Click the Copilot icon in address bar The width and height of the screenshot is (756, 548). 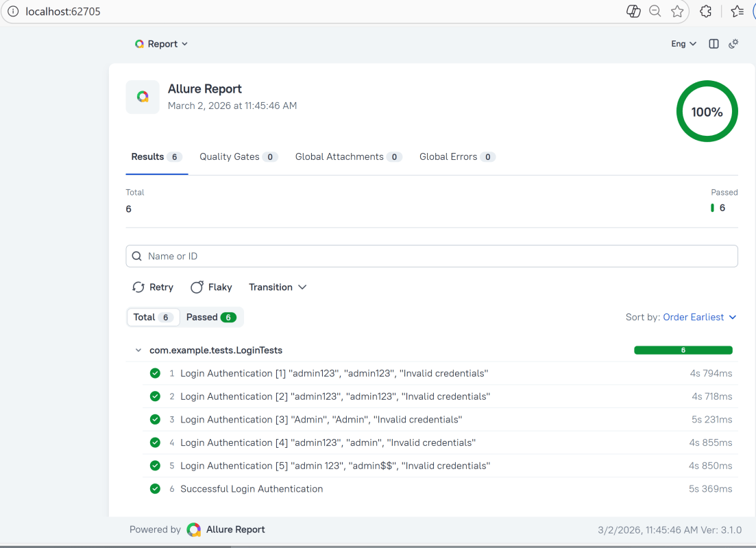pos(633,11)
